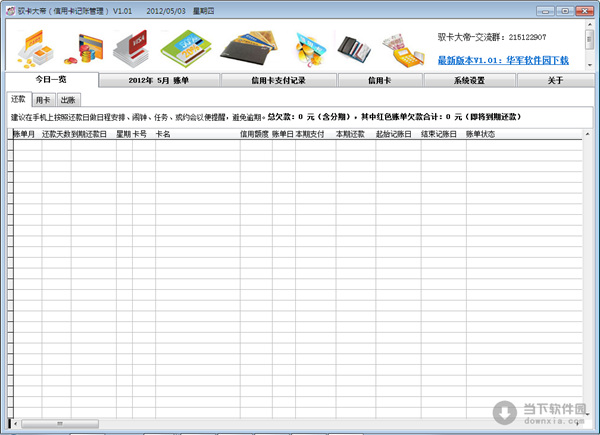The width and height of the screenshot is (600, 435).
Task: Click the banner panel scrollbar thumb
Action: click(x=590, y=39)
